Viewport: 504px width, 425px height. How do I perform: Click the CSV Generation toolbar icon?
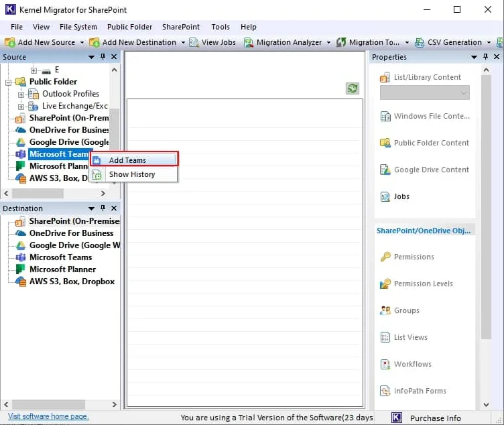click(419, 42)
